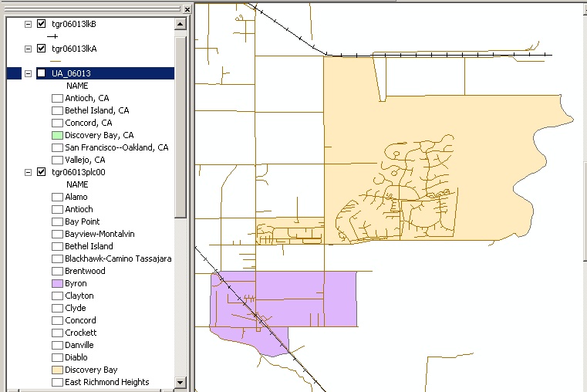The image size is (587, 392).
Task: Click the 'San Francisco--Oakland, CA' label
Action: [116, 147]
